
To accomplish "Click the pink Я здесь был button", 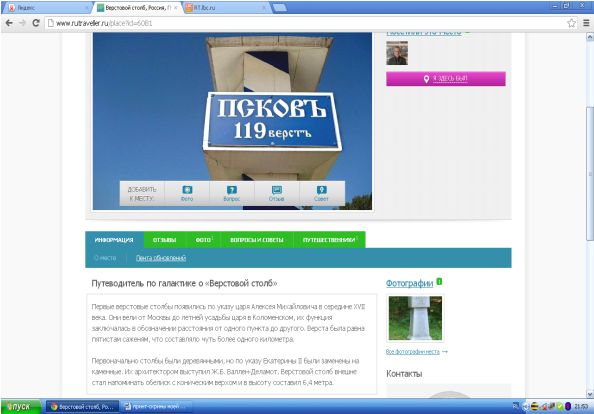I will point(446,79).
